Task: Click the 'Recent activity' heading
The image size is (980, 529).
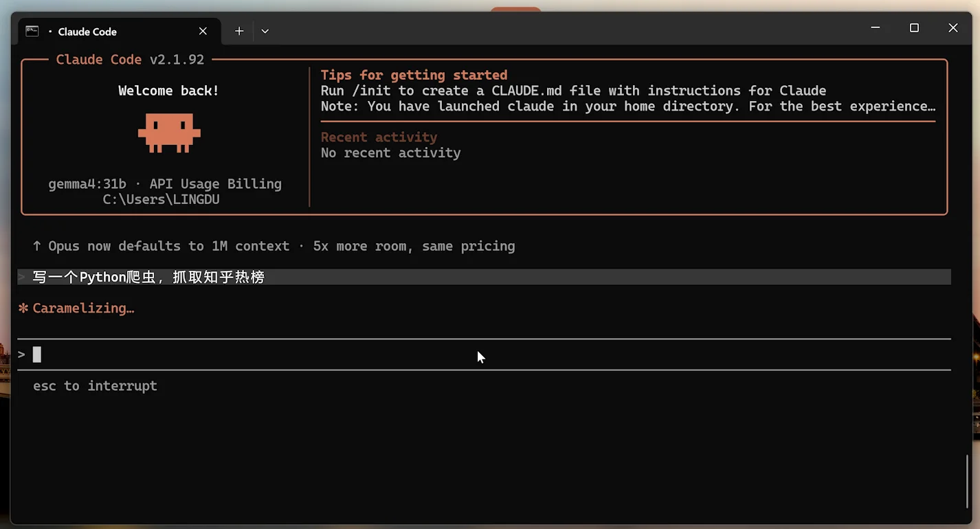Action: pos(379,137)
